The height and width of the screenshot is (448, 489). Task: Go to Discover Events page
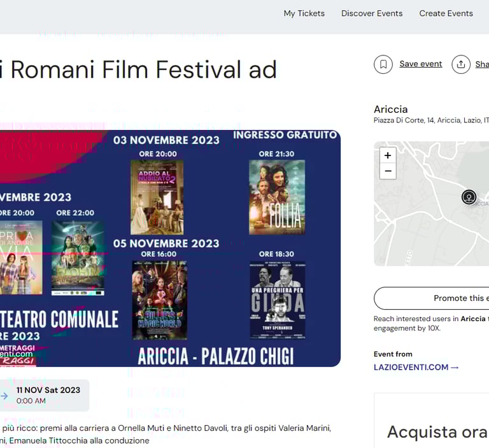tap(372, 13)
